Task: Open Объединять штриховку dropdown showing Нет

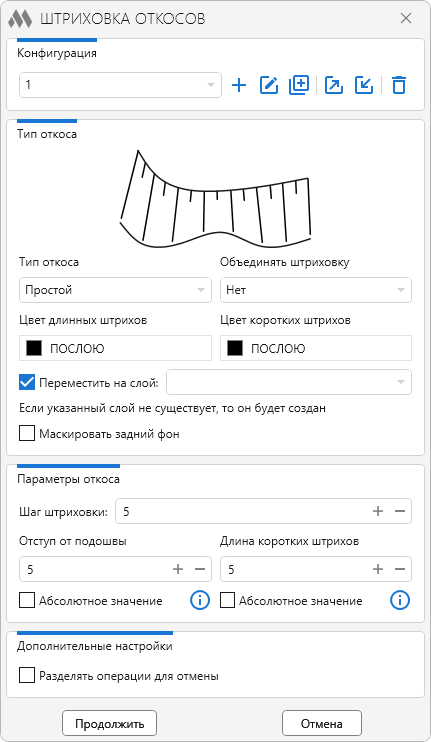Action: coord(316,290)
